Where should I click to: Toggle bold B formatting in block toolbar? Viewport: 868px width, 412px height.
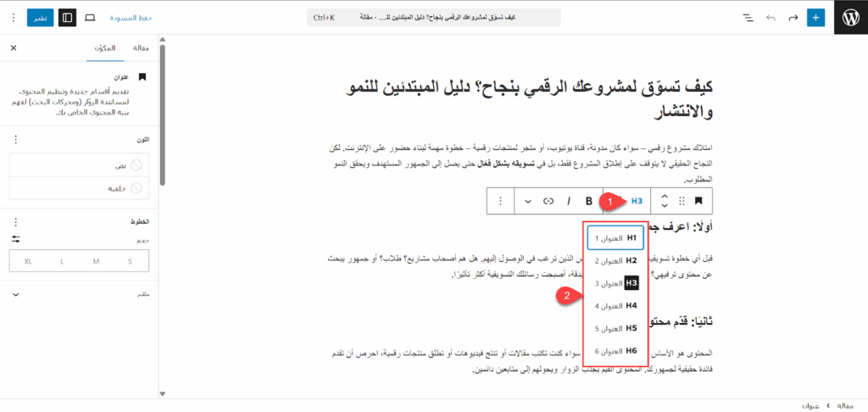point(589,201)
